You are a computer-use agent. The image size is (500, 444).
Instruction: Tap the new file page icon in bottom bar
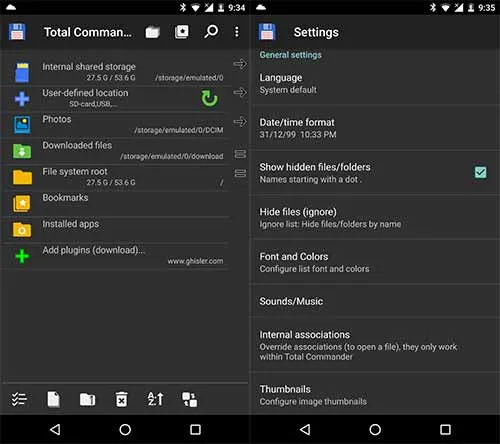[x=53, y=399]
